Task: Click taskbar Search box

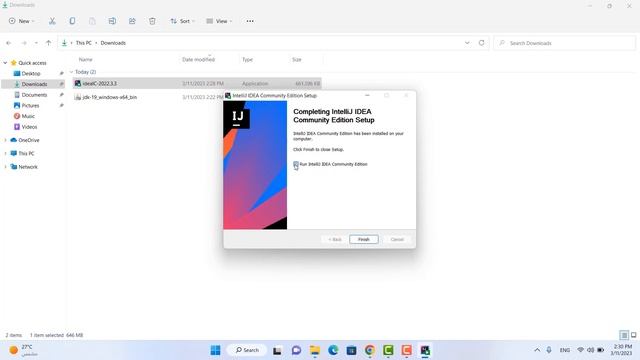Action: pos(248,350)
